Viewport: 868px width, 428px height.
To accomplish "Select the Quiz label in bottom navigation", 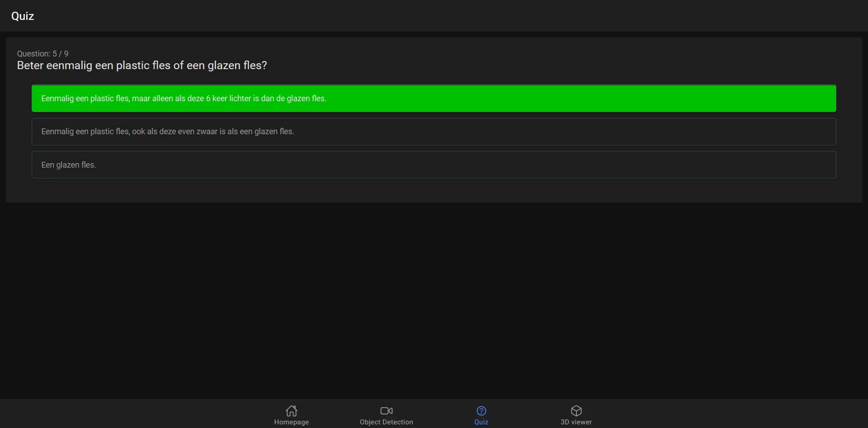I will (481, 422).
